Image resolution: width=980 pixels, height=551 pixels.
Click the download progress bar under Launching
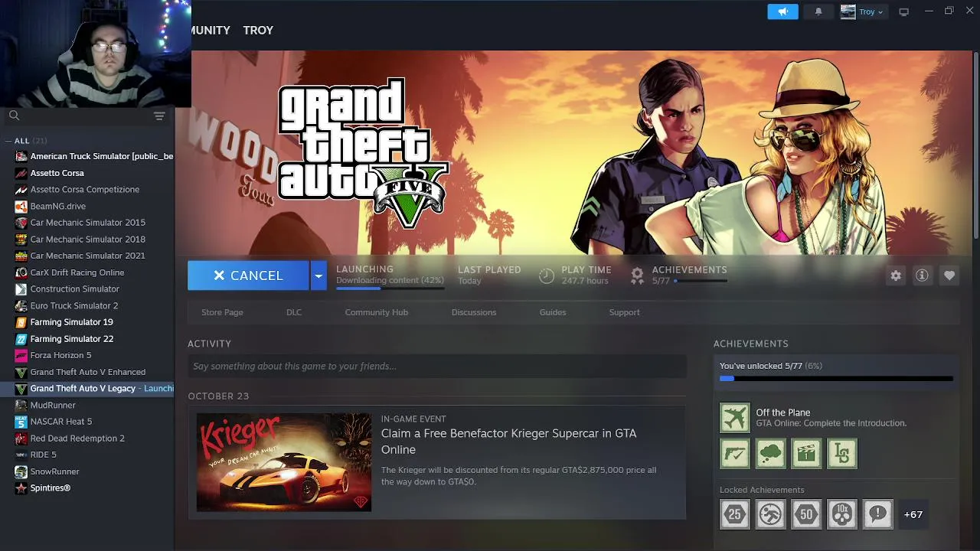390,289
